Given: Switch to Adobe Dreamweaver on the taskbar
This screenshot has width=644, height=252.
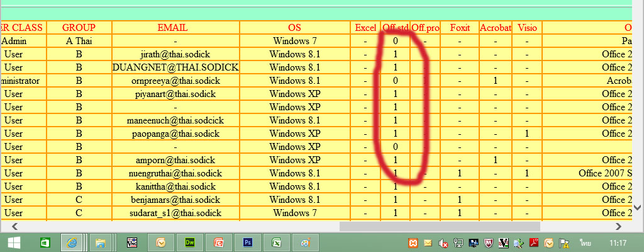Looking at the screenshot, I should [x=190, y=243].
